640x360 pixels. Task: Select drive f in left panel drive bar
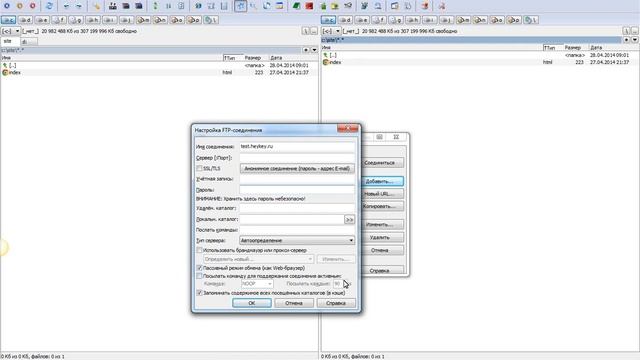coord(59,20)
